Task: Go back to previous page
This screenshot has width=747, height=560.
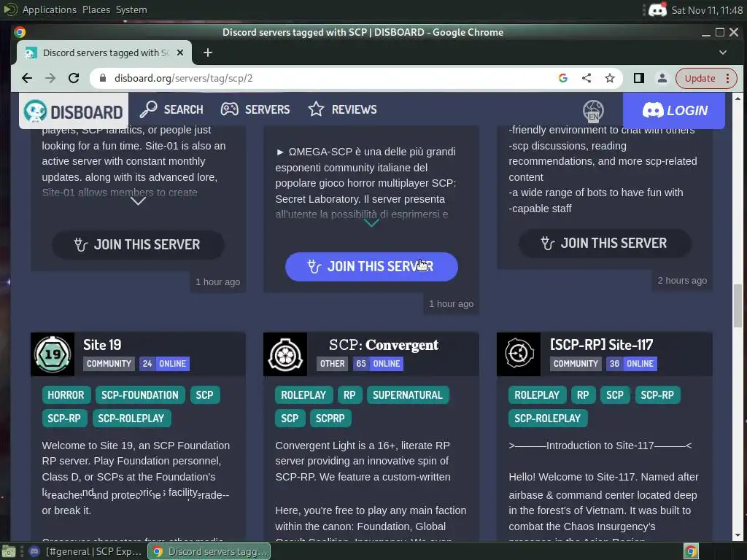Action: click(x=27, y=78)
